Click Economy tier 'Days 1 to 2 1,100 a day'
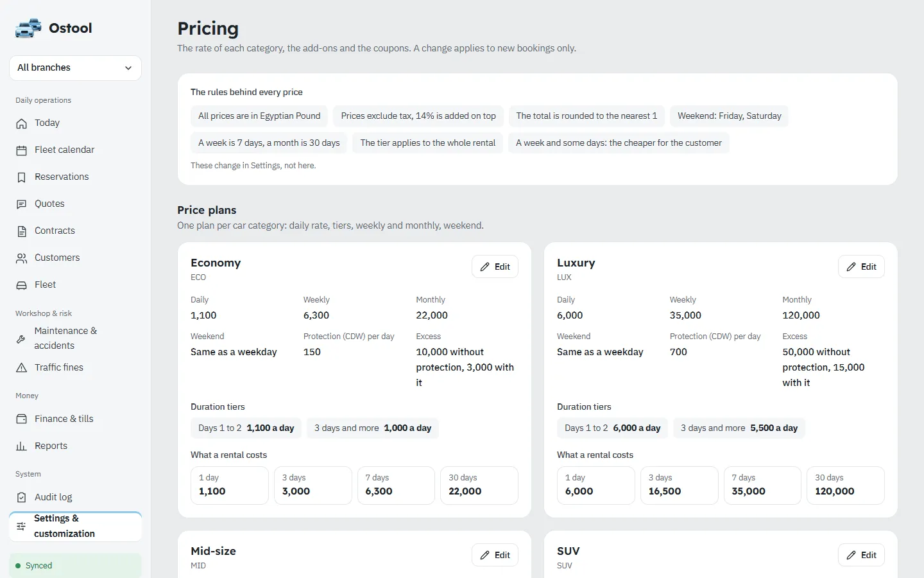The image size is (924, 578). pos(246,428)
